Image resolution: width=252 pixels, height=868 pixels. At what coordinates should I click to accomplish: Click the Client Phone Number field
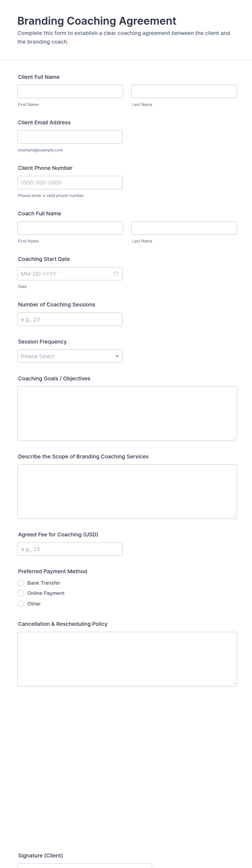(x=70, y=182)
